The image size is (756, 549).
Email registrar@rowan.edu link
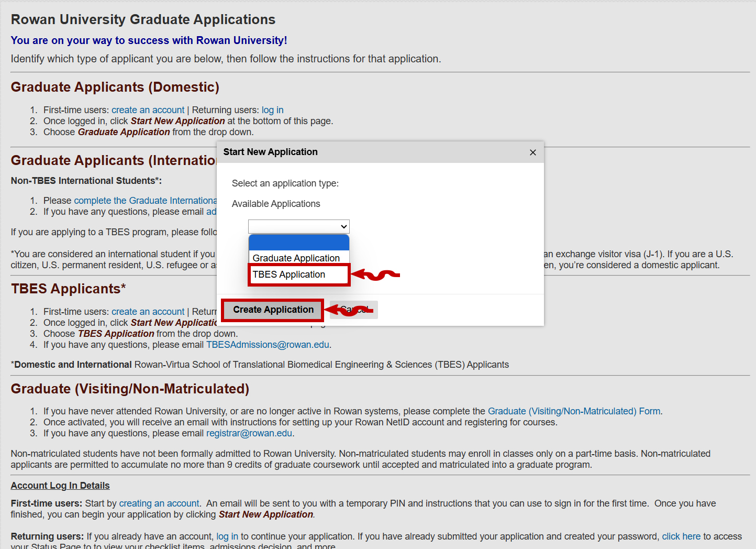[249, 433]
